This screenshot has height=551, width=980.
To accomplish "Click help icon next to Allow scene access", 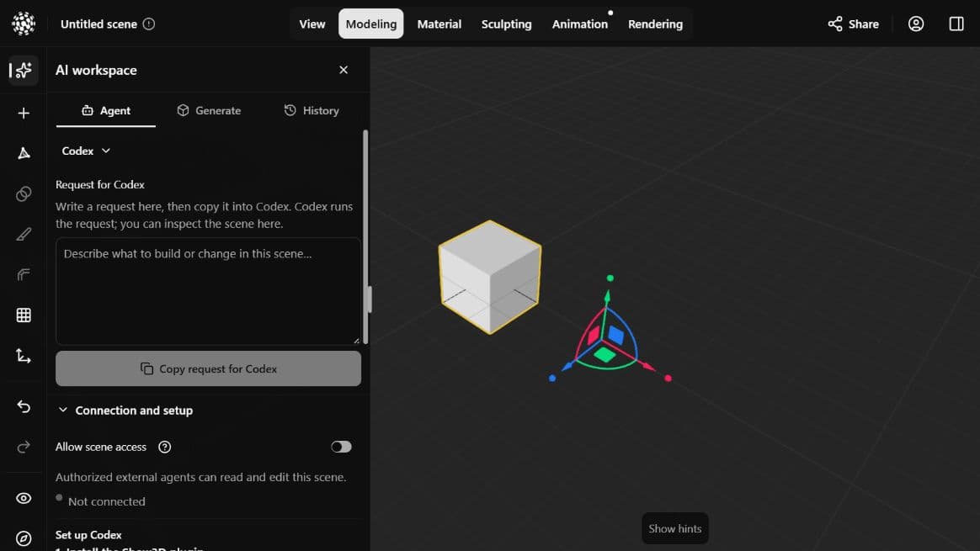I will 164,448.
